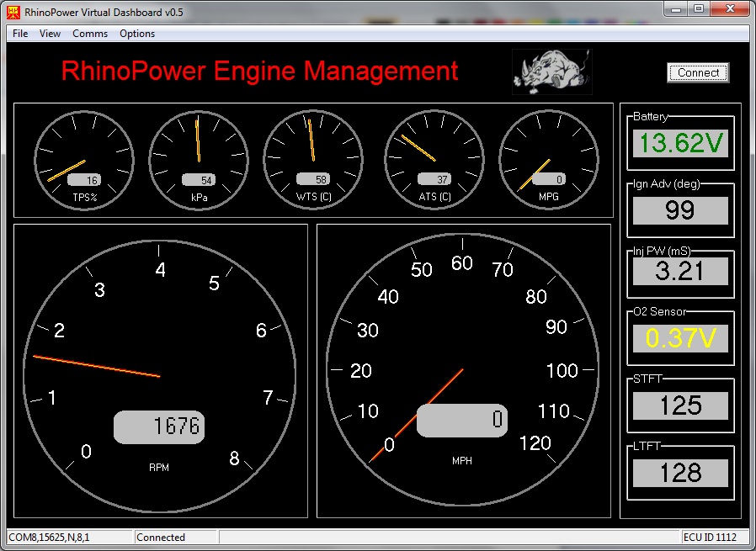Close the RhinoPower Virtual Dashboard window
Viewport: 756px width, 551px height.
click(x=730, y=9)
